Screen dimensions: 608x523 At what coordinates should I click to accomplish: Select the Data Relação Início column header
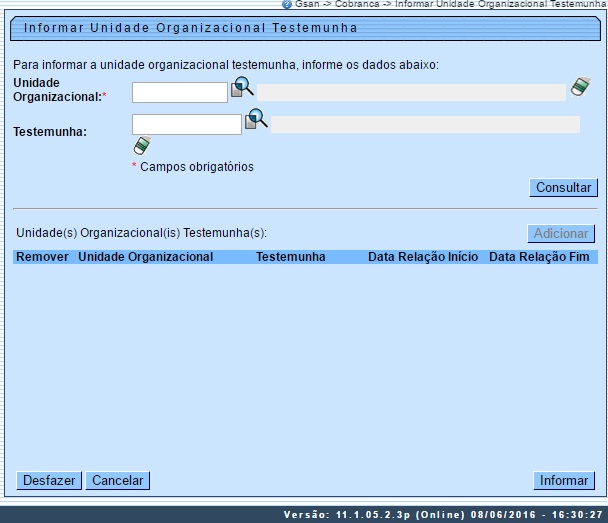(423, 257)
